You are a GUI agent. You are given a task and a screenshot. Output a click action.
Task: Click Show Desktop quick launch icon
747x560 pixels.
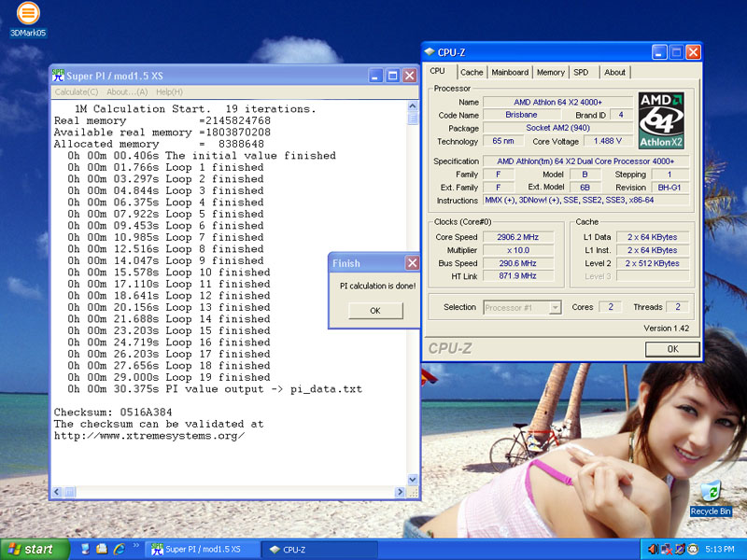tap(85, 549)
